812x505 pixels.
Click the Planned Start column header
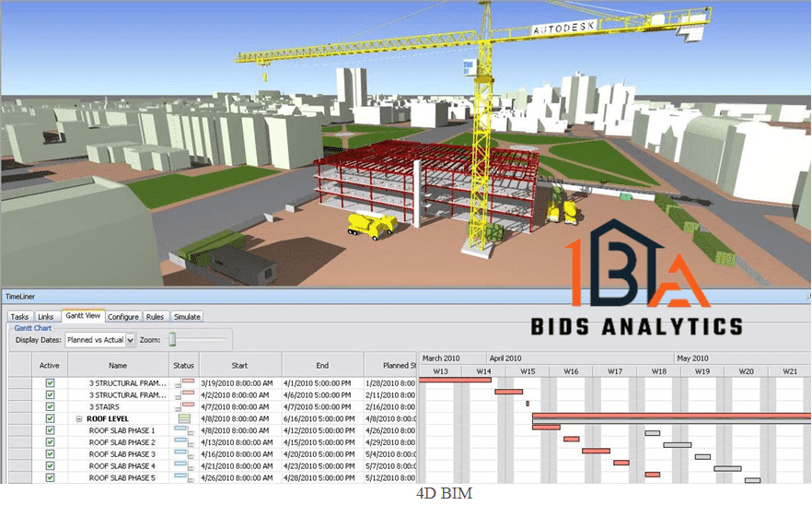(391, 366)
